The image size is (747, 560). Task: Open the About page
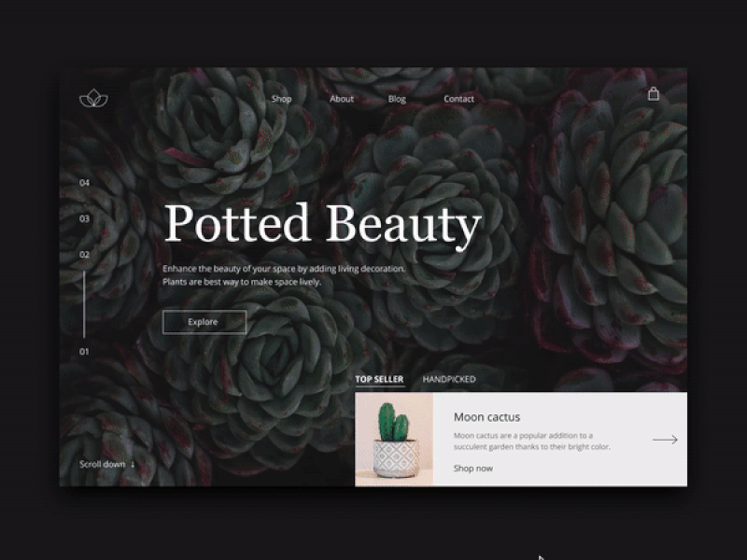[x=341, y=98]
